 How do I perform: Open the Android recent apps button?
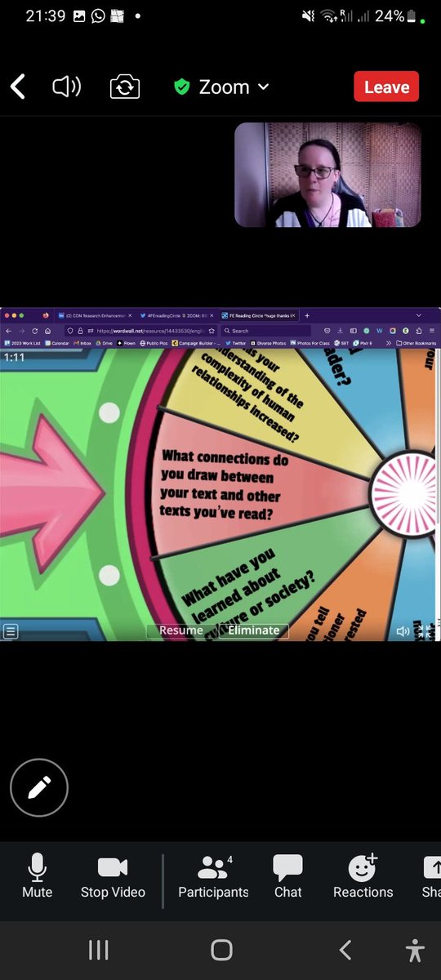click(98, 950)
